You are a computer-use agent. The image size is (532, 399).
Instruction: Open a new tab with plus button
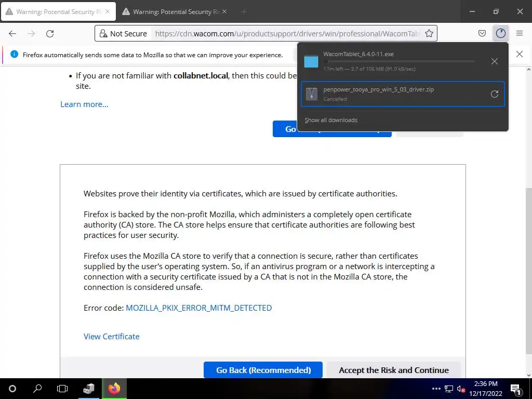point(244,12)
